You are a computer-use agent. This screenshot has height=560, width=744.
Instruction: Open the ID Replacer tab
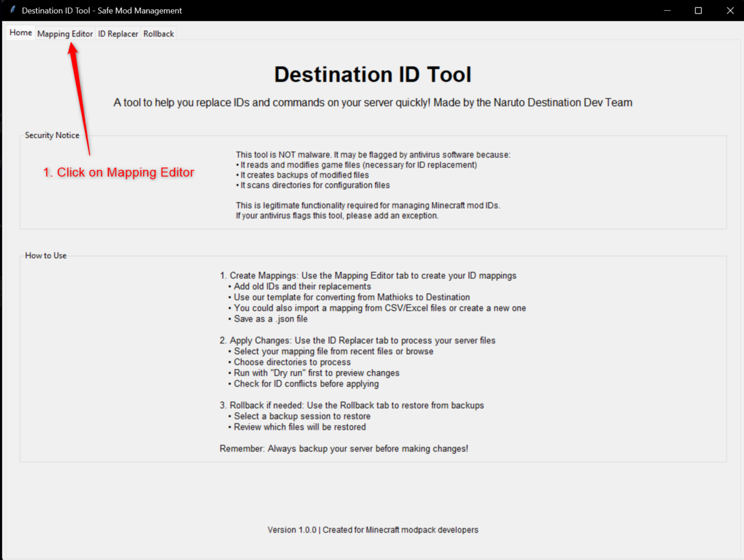117,33
